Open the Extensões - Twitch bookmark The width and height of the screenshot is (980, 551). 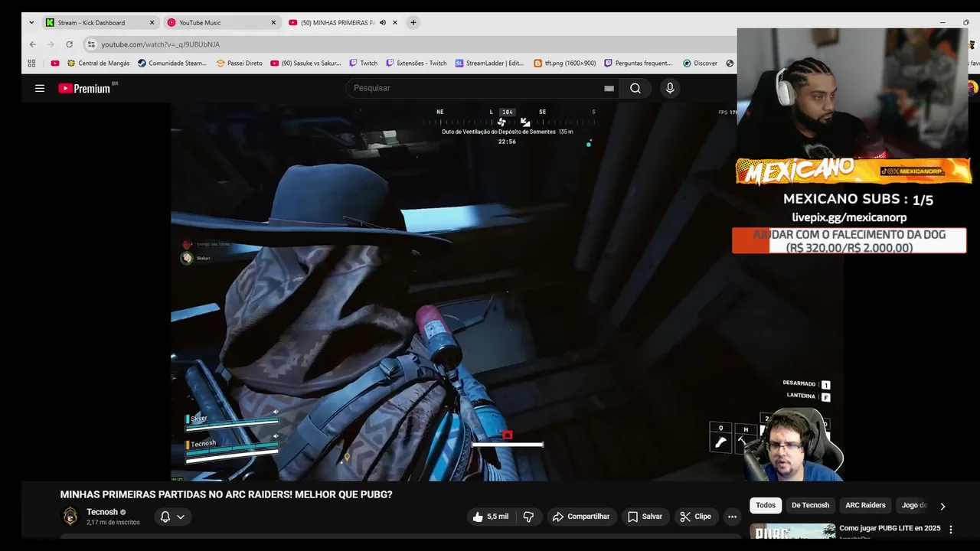pyautogui.click(x=416, y=64)
